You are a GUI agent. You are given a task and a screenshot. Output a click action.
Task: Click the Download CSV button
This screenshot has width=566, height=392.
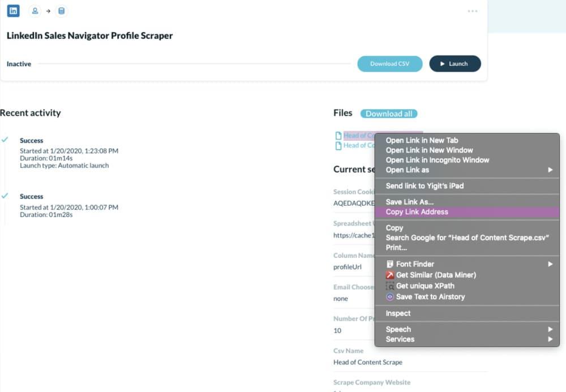click(390, 63)
